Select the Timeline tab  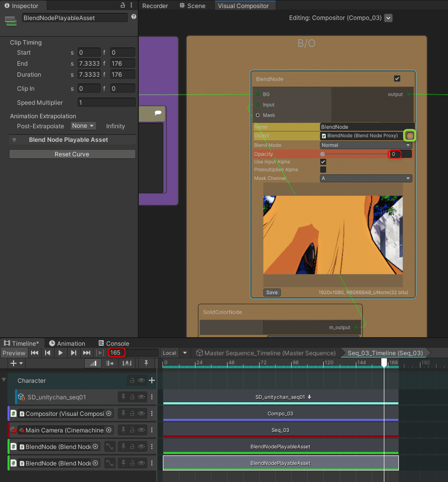[21, 343]
